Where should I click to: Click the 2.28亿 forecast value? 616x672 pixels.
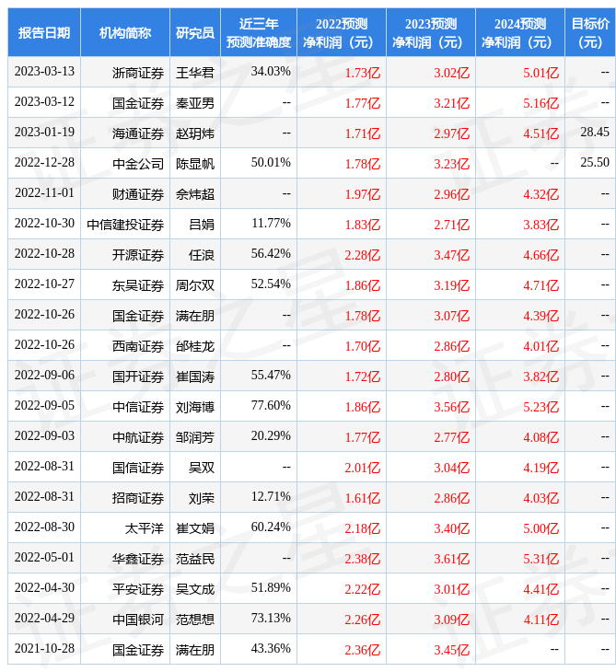coord(363,255)
